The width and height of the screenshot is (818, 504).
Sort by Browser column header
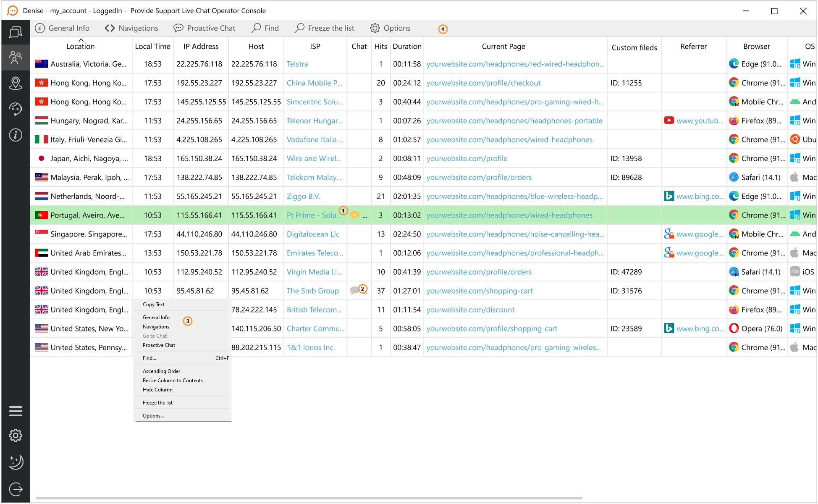757,46
